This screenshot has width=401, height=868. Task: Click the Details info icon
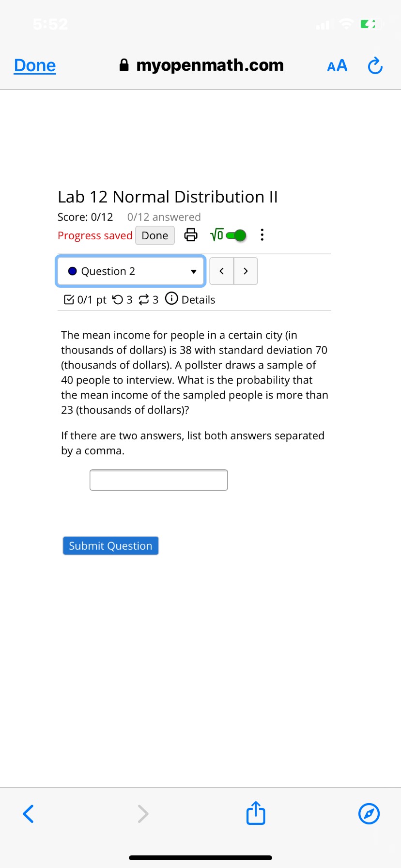point(172,299)
